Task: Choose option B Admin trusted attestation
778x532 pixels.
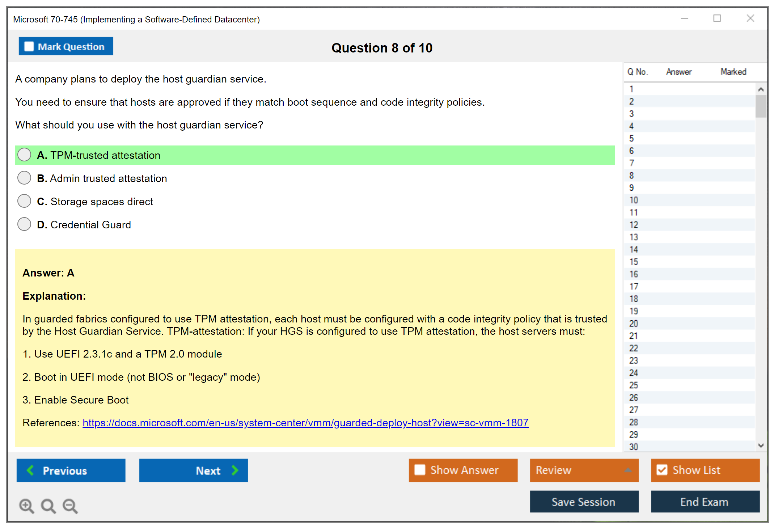Action: point(24,178)
